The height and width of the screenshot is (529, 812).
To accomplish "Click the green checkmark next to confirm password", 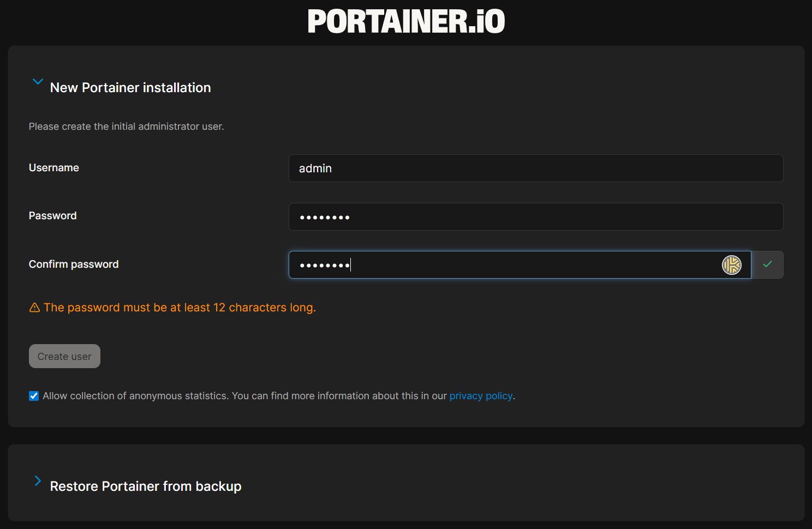I will tap(767, 264).
